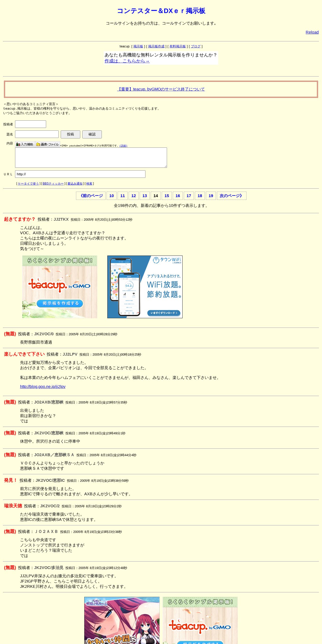Open the 掲示板作成 link
Viewport: 322px width, 644px height.
156,46
